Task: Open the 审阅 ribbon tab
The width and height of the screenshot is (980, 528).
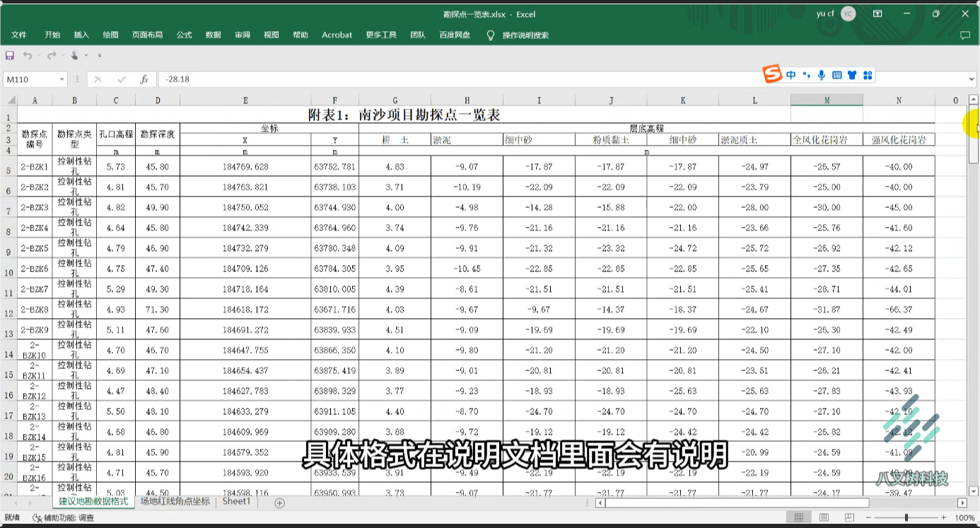Action: 243,35
